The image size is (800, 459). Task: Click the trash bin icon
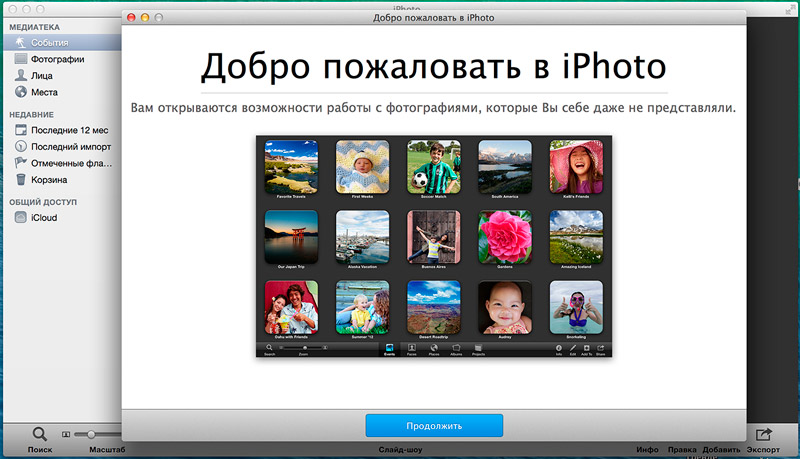[x=20, y=180]
